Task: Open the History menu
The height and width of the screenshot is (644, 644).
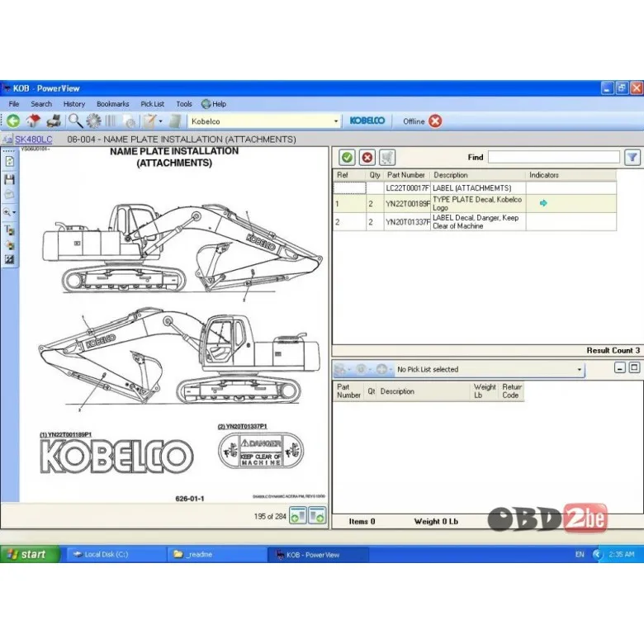Action: (x=74, y=104)
